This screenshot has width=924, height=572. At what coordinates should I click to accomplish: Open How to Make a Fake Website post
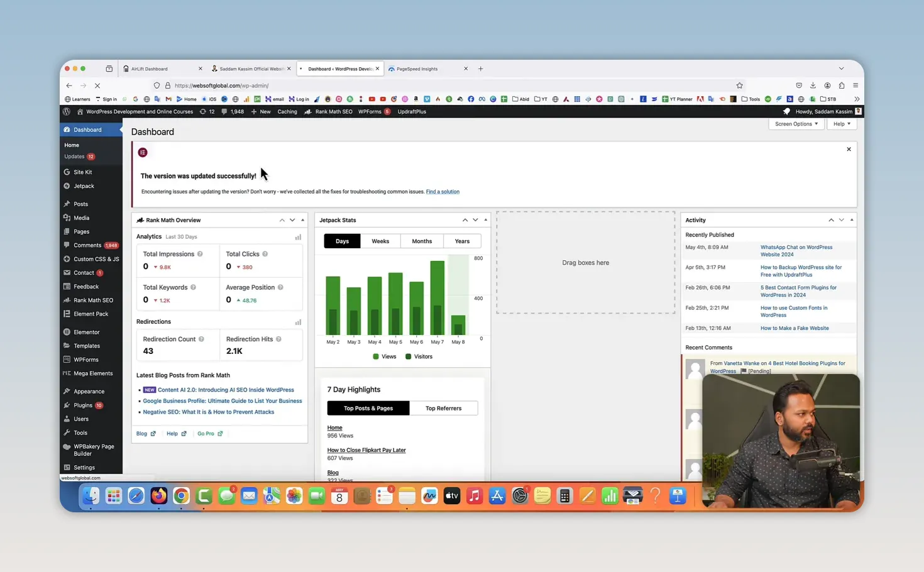point(795,328)
